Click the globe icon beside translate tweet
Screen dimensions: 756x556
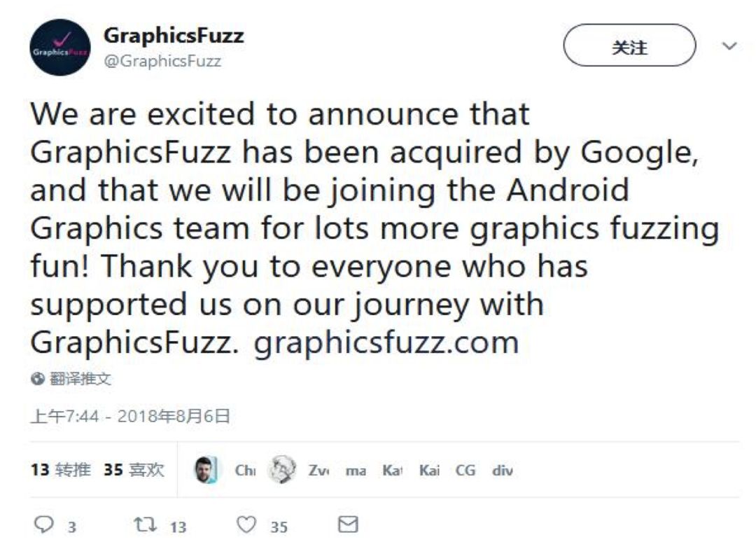point(37,379)
